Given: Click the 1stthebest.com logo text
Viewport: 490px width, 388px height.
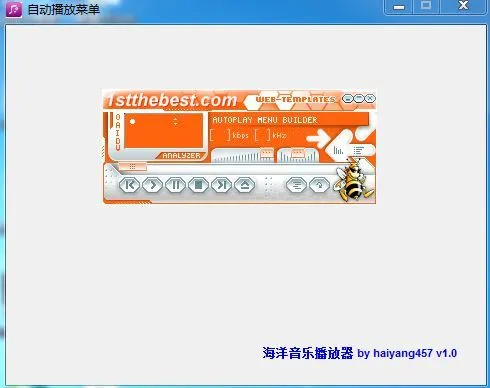Looking at the screenshot, I should click(x=171, y=100).
